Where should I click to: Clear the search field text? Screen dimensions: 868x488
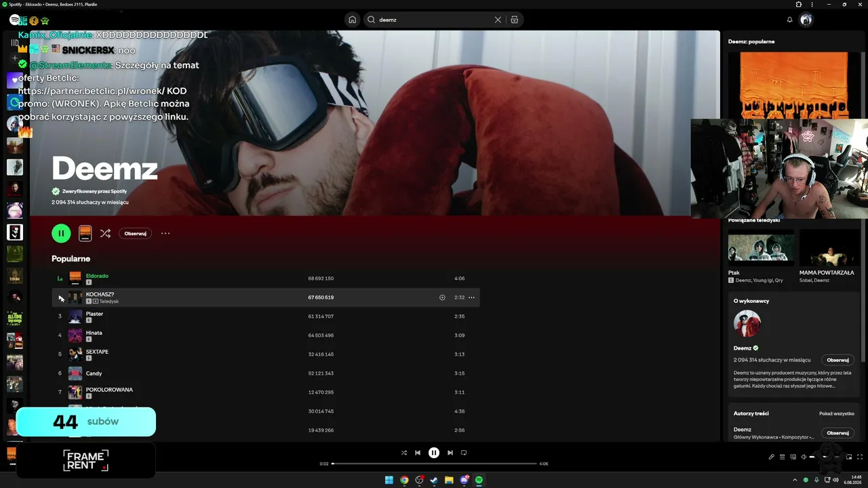tap(498, 20)
